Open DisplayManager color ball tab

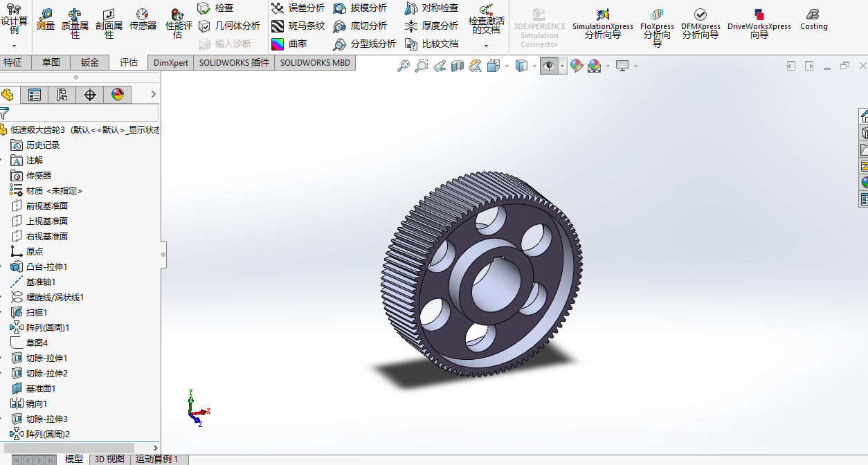[x=117, y=95]
